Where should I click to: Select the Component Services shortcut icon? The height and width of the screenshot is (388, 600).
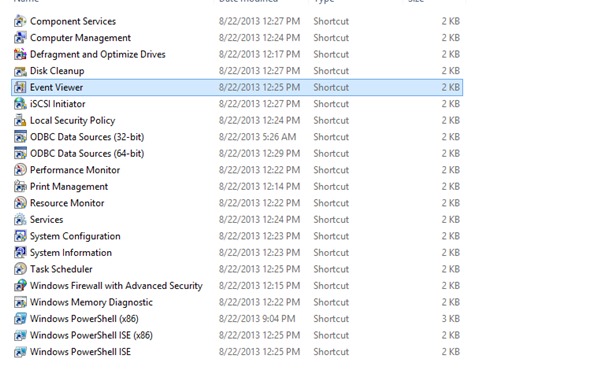click(x=20, y=21)
